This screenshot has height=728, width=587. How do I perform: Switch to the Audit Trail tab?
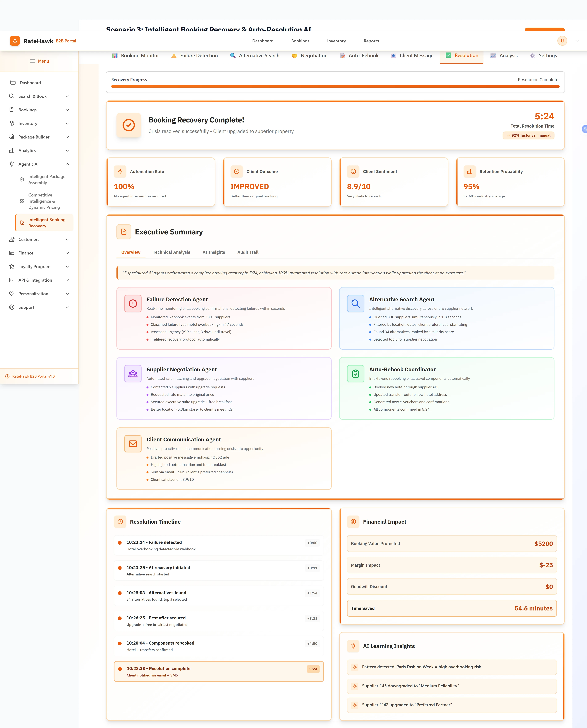(248, 252)
